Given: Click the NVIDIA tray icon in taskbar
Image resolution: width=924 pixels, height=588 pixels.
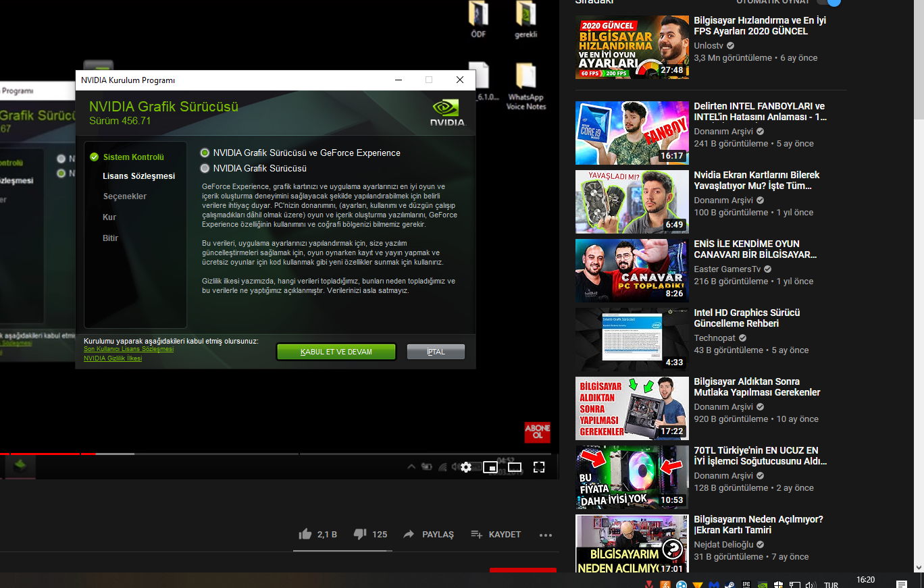Looking at the screenshot, I should (763, 584).
